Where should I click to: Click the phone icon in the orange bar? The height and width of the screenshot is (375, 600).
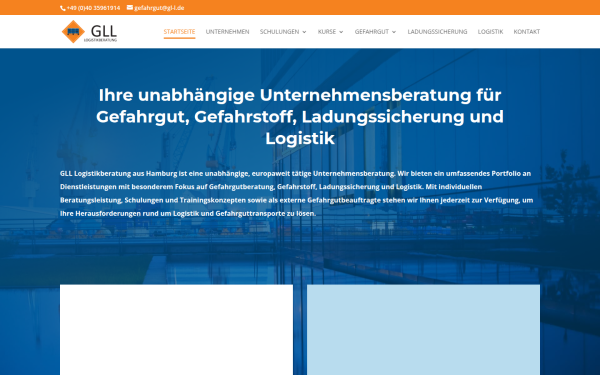click(62, 8)
